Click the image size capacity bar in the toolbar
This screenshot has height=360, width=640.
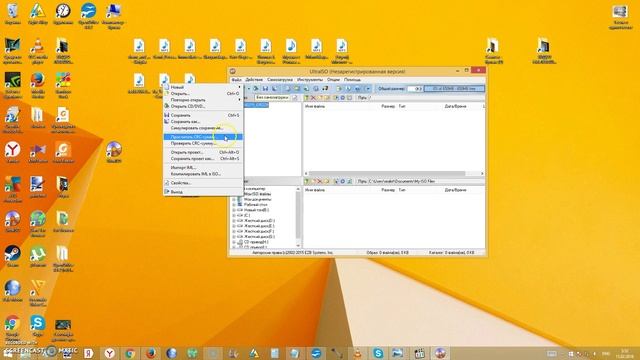pos(454,89)
